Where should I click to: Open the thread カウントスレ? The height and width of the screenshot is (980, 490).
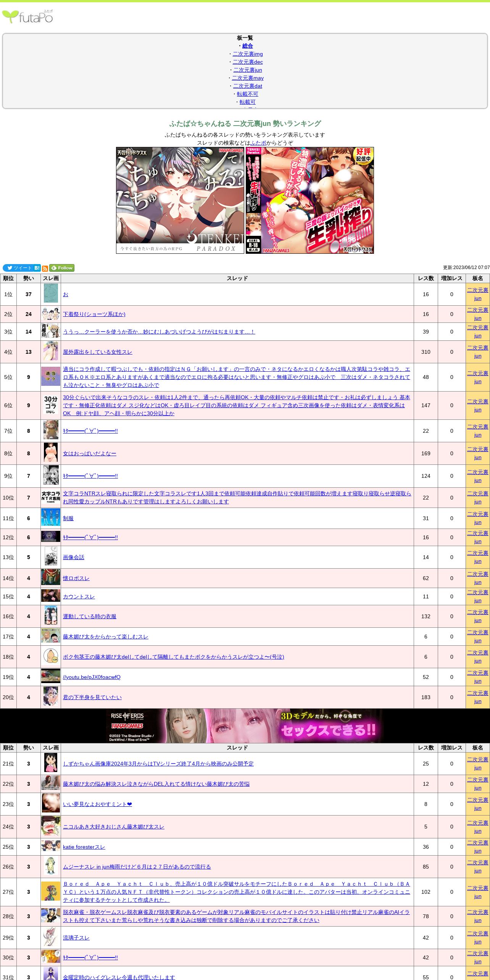tap(79, 596)
